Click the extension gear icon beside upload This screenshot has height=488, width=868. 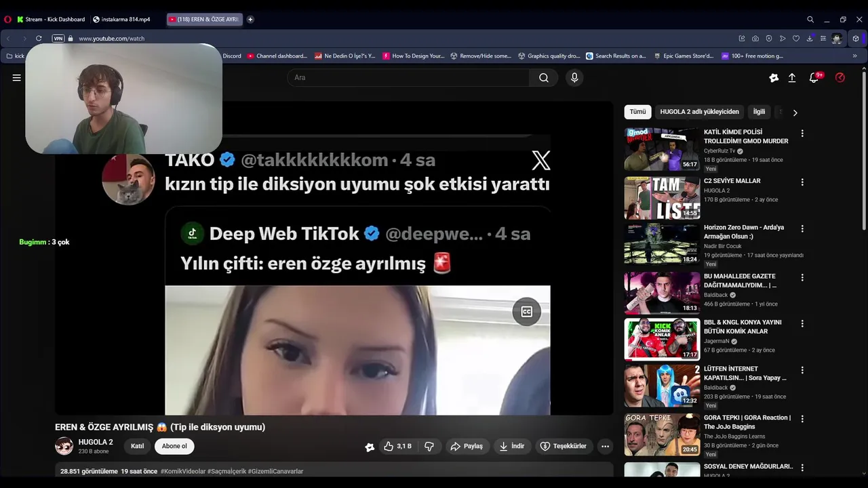tap(774, 78)
